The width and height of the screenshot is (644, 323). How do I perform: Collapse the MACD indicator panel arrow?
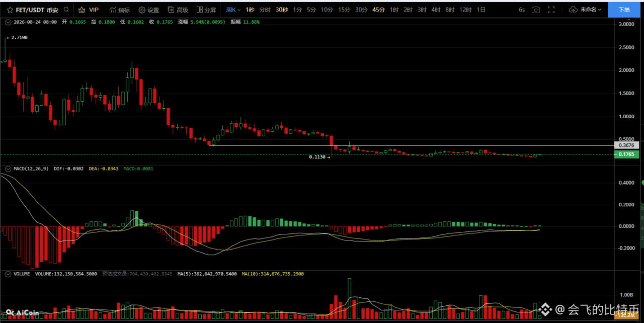(7, 169)
